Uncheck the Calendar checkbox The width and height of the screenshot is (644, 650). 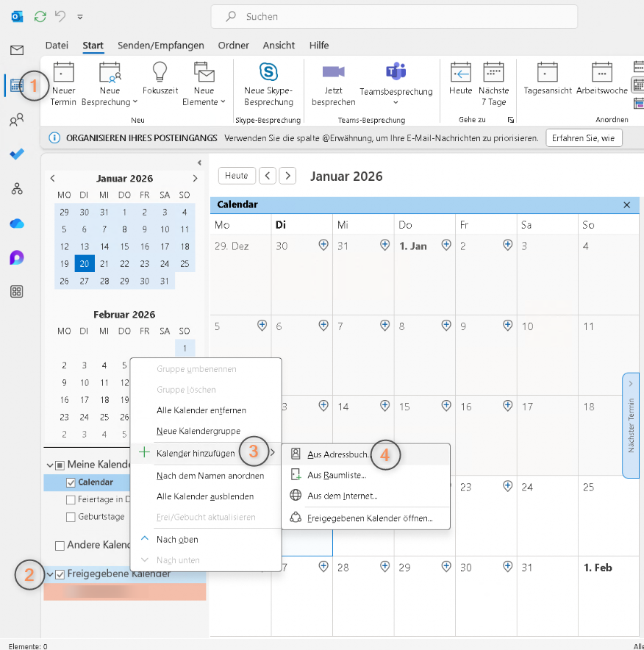click(x=71, y=482)
